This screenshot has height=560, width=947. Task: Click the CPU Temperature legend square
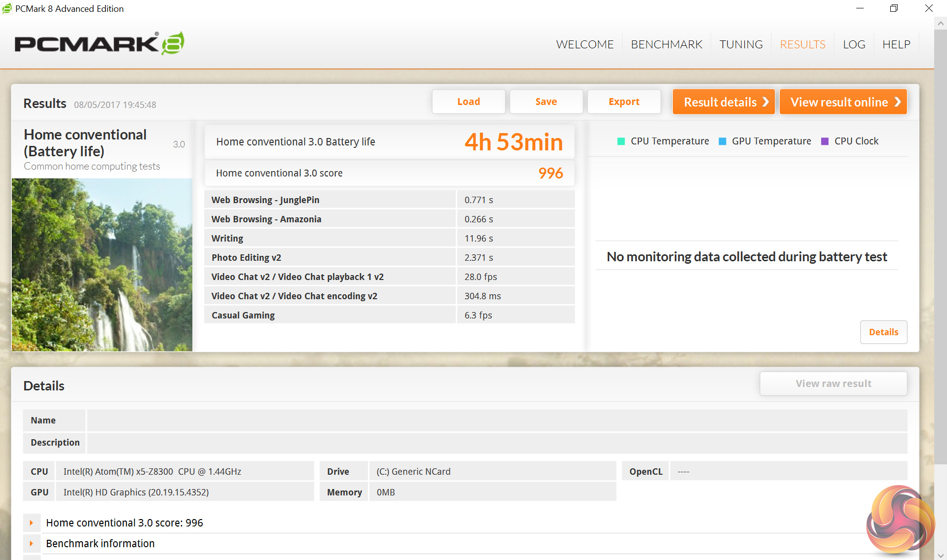pyautogui.click(x=621, y=141)
